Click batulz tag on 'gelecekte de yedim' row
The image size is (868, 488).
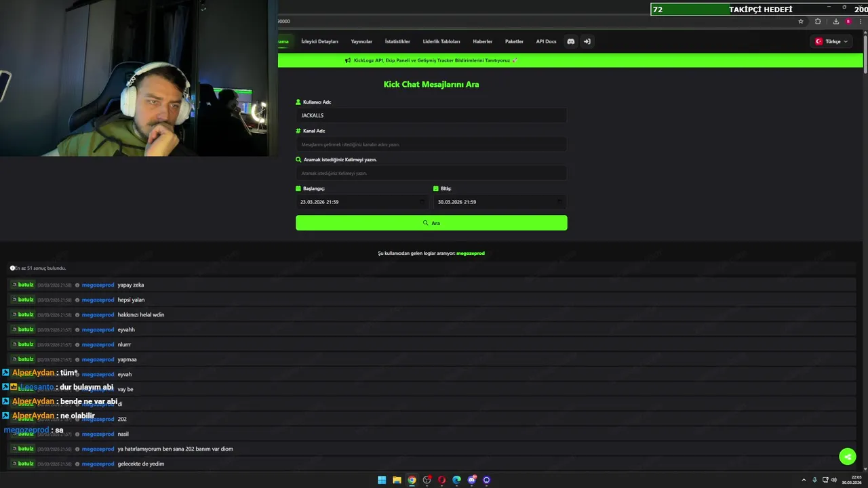click(22, 464)
